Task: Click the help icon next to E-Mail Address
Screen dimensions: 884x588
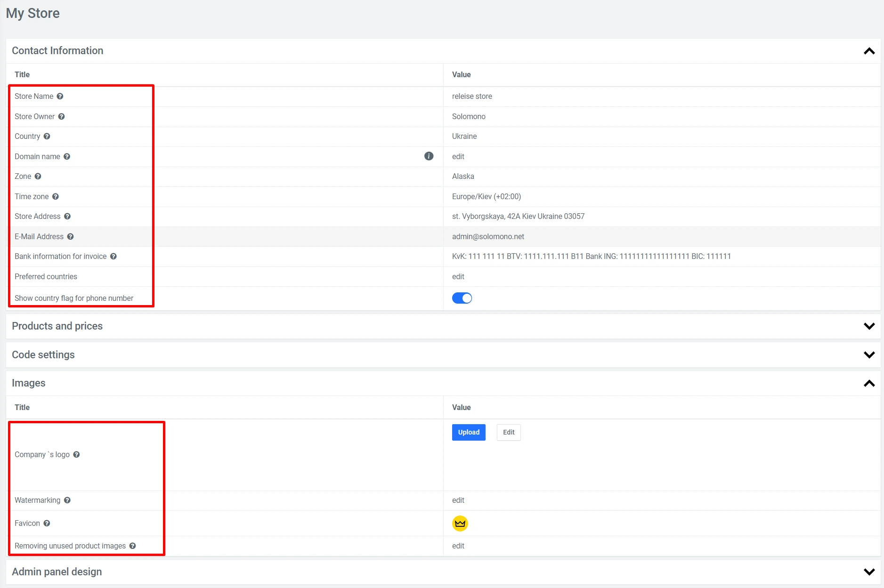Action: (70, 237)
